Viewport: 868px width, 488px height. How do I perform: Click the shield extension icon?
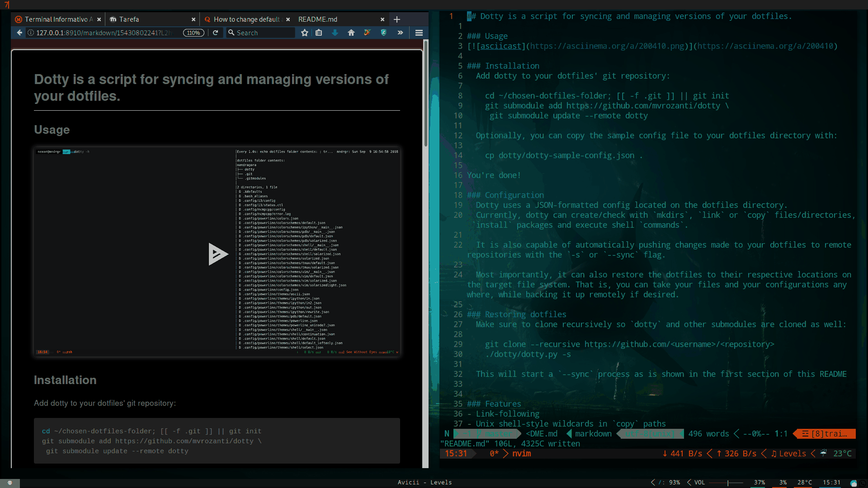384,33
